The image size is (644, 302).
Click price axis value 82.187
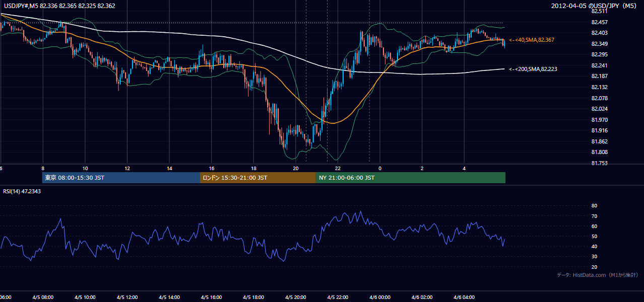[x=600, y=76]
